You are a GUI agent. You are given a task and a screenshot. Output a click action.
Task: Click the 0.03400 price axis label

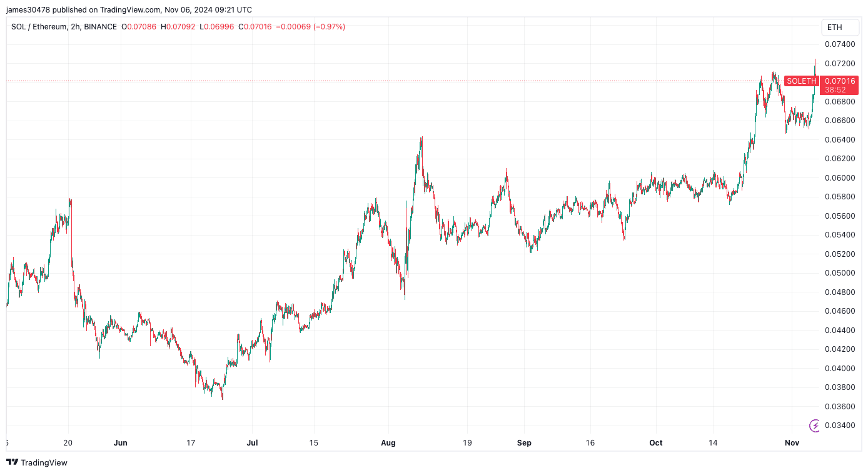[840, 426]
